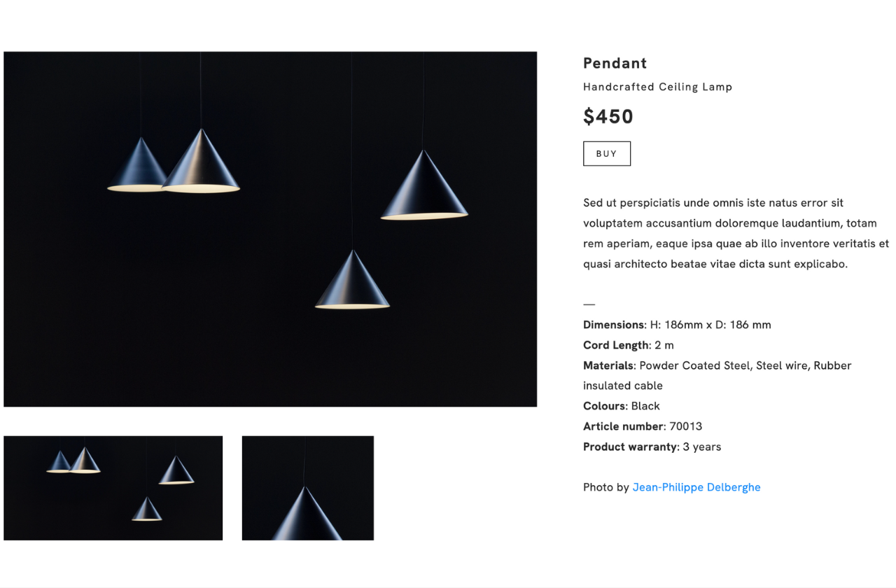Click the Product warranty: 3 years line
The image size is (896, 588).
coord(652,447)
